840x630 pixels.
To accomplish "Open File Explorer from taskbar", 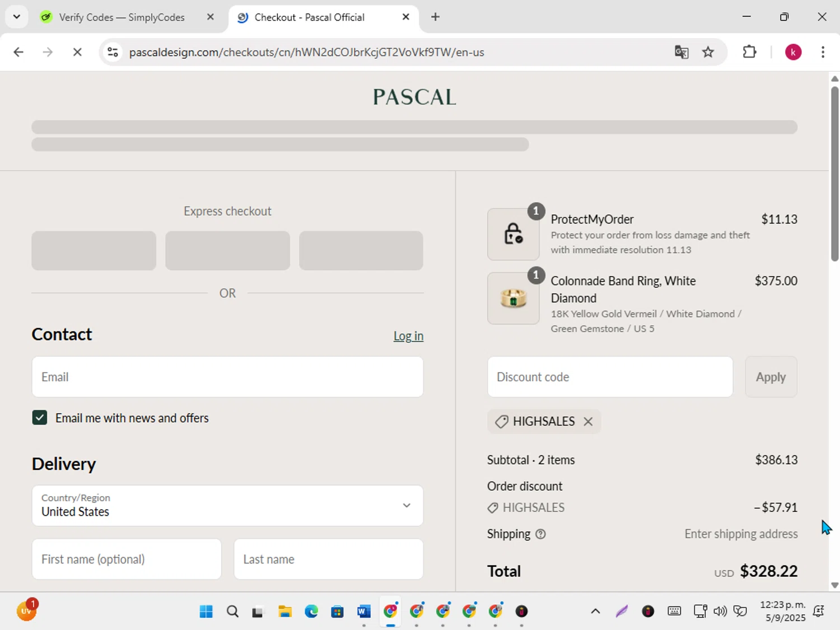I will 285,612.
